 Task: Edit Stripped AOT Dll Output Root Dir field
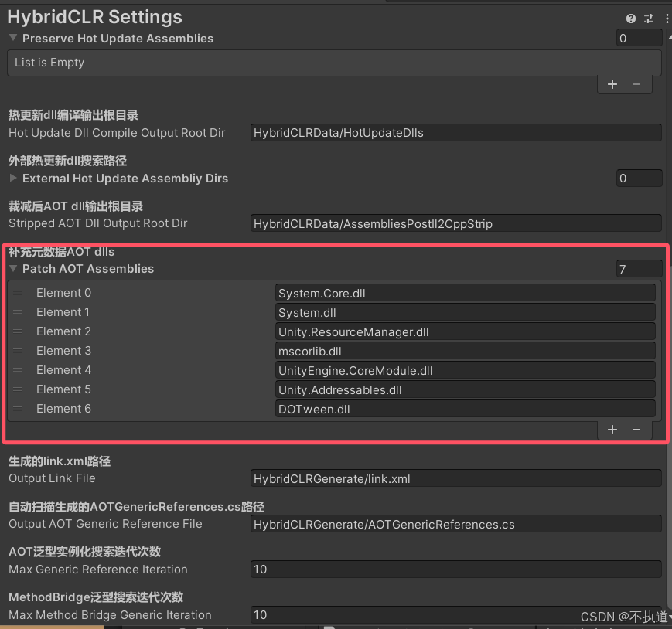pyautogui.click(x=456, y=223)
